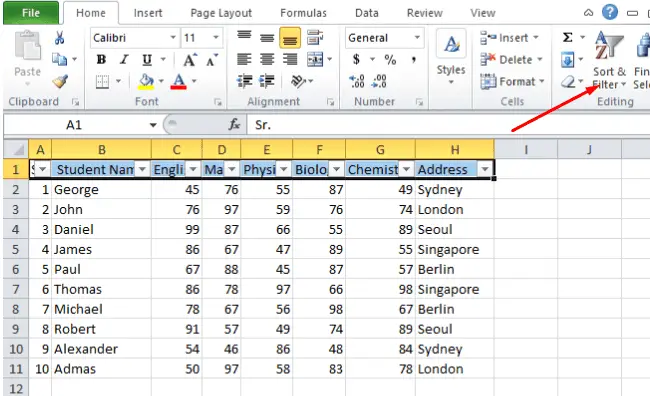
Task: Click the Borders icon
Action: [102, 81]
